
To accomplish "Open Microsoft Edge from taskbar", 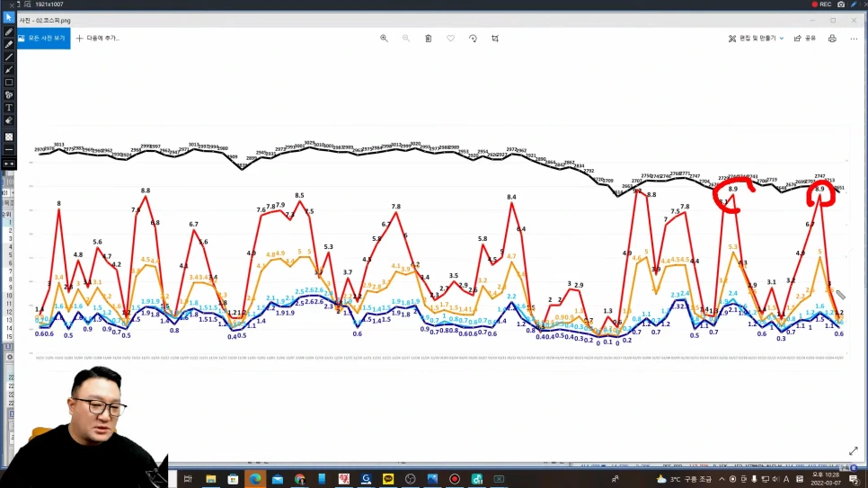I will point(254,479).
